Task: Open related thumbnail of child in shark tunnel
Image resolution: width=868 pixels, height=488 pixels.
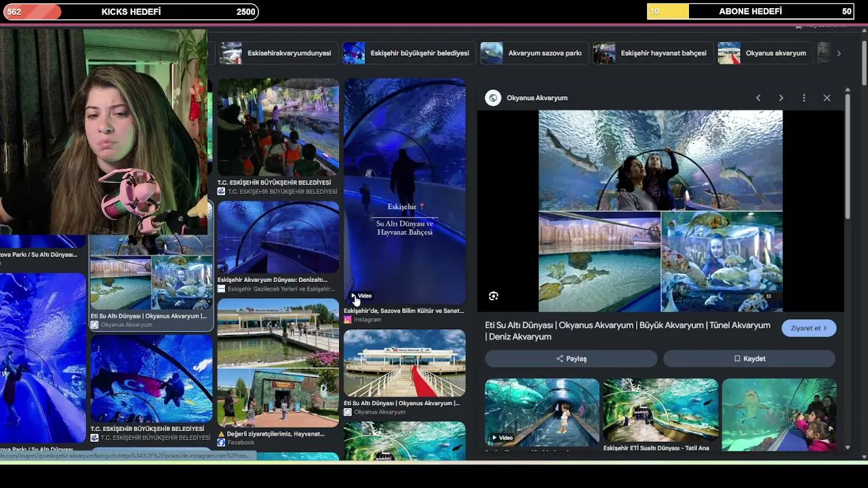Action: click(542, 411)
